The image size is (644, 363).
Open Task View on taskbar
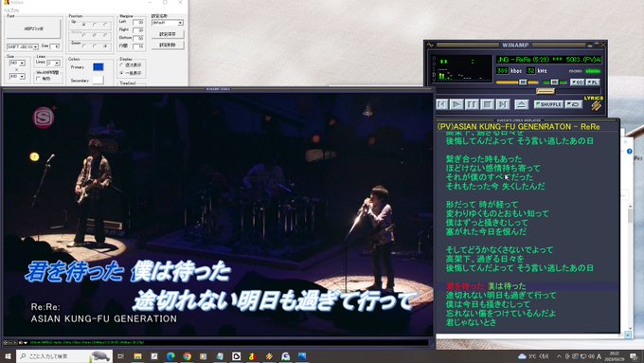coord(121,356)
